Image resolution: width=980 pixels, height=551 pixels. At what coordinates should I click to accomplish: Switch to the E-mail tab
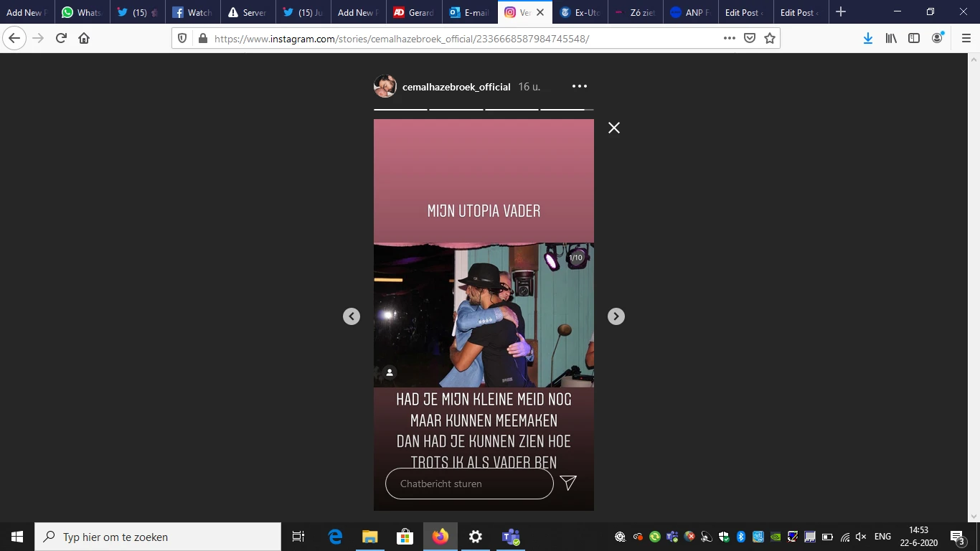point(470,12)
